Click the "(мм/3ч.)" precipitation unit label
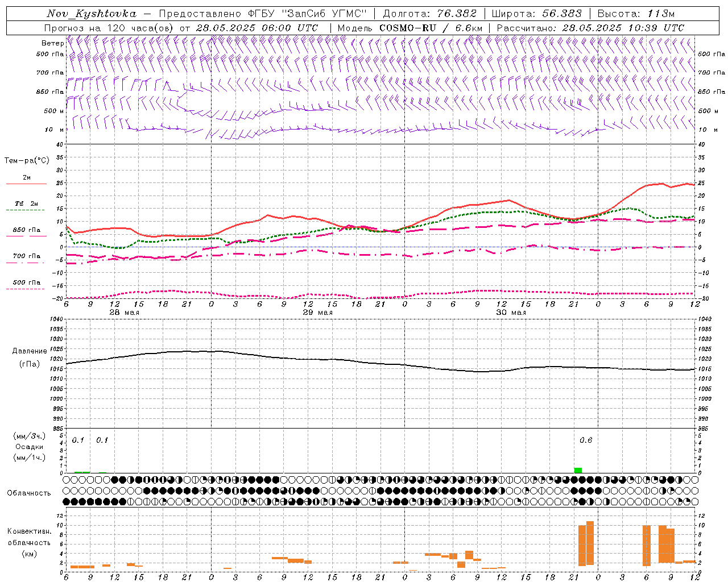 tap(29, 436)
